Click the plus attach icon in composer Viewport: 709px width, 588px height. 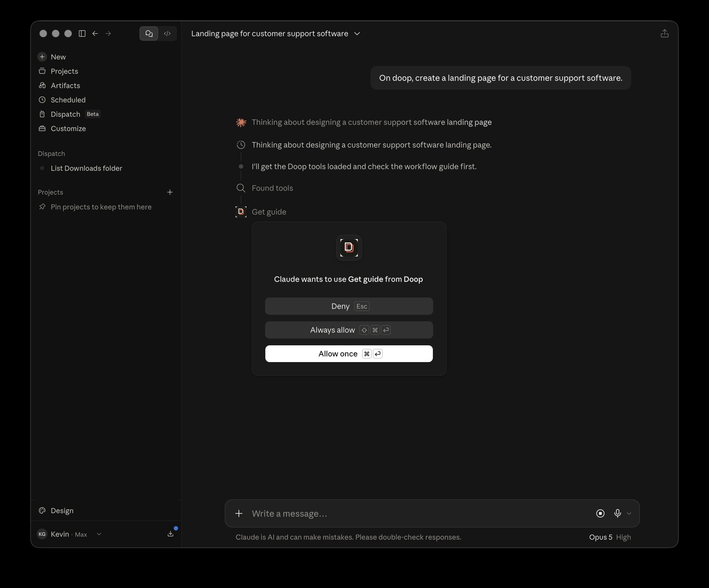pos(239,513)
